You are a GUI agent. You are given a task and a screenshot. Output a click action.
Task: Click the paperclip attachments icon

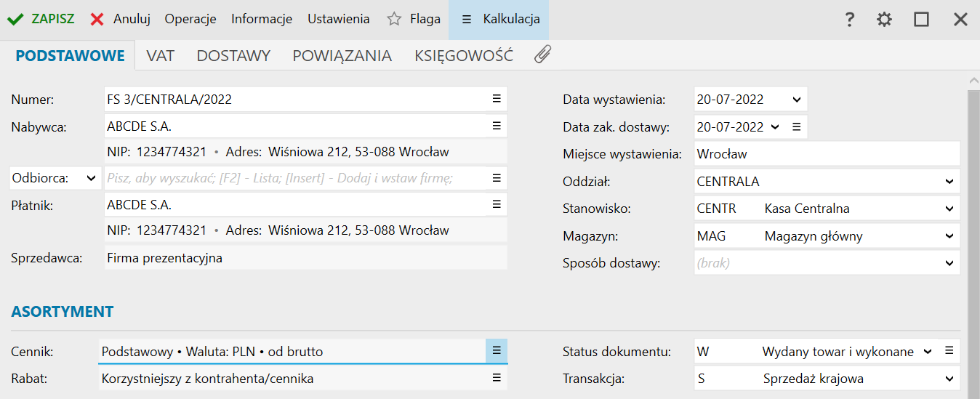pyautogui.click(x=542, y=55)
